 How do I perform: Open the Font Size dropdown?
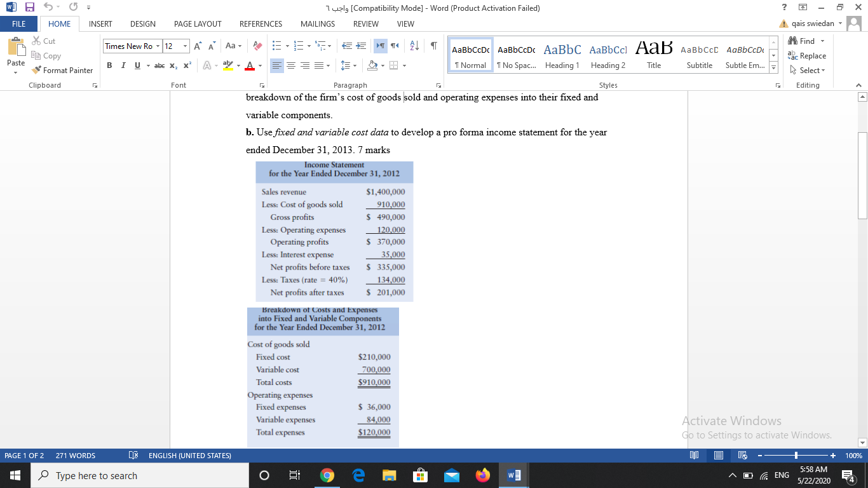click(185, 46)
